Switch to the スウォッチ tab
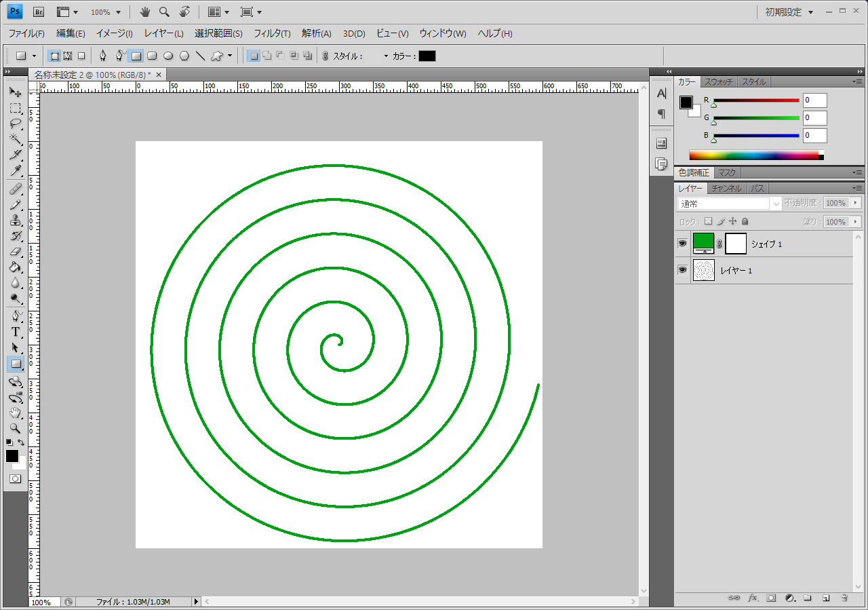 [x=718, y=81]
